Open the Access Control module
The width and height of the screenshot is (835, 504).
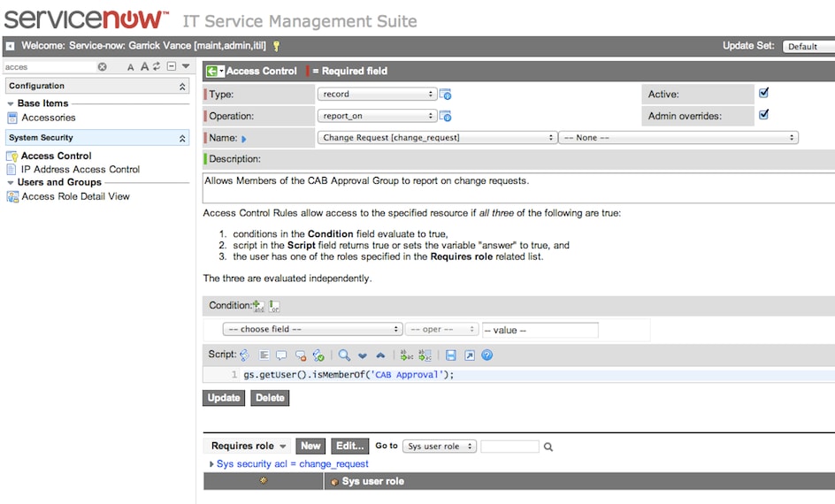[56, 156]
